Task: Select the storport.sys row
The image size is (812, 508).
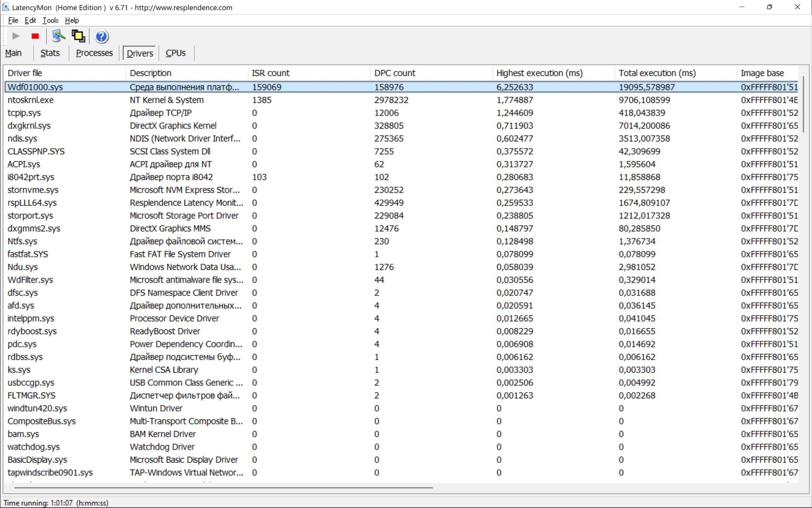Action: click(401, 215)
